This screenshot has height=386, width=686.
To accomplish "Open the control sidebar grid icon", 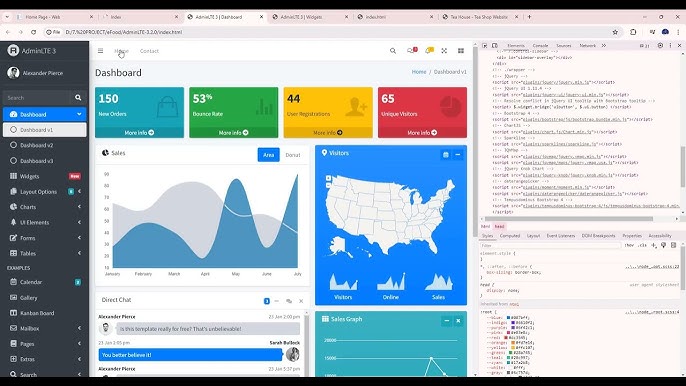I will pyautogui.click(x=461, y=51).
